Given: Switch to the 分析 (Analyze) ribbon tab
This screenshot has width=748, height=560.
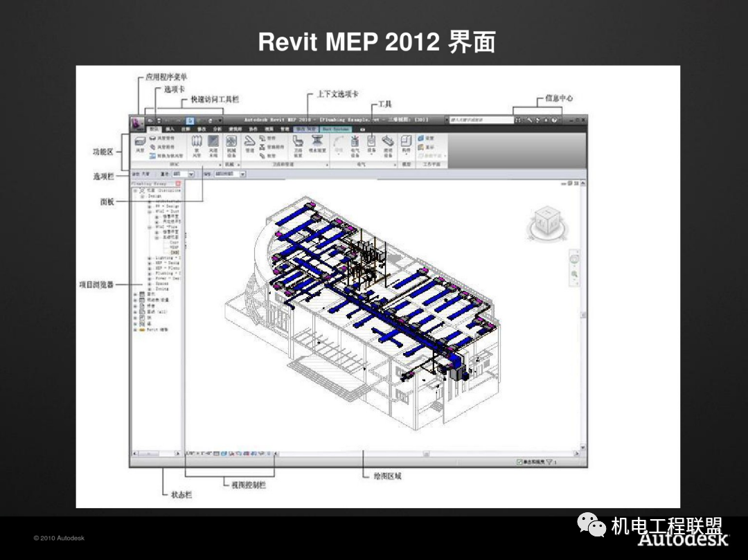Looking at the screenshot, I should click(217, 129).
